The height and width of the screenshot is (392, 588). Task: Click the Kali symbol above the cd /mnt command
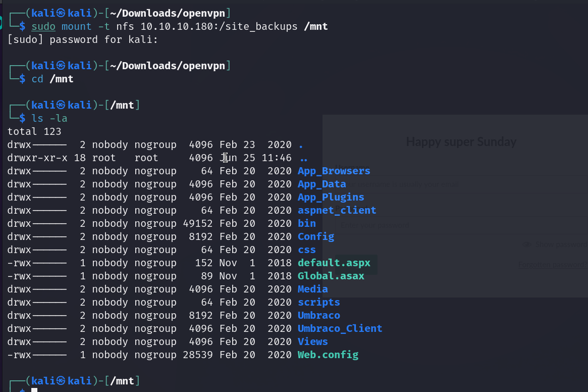tap(61, 66)
